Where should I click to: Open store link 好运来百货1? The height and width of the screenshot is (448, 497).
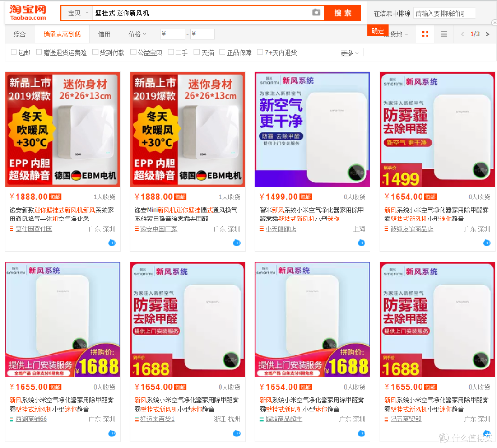click(157, 419)
